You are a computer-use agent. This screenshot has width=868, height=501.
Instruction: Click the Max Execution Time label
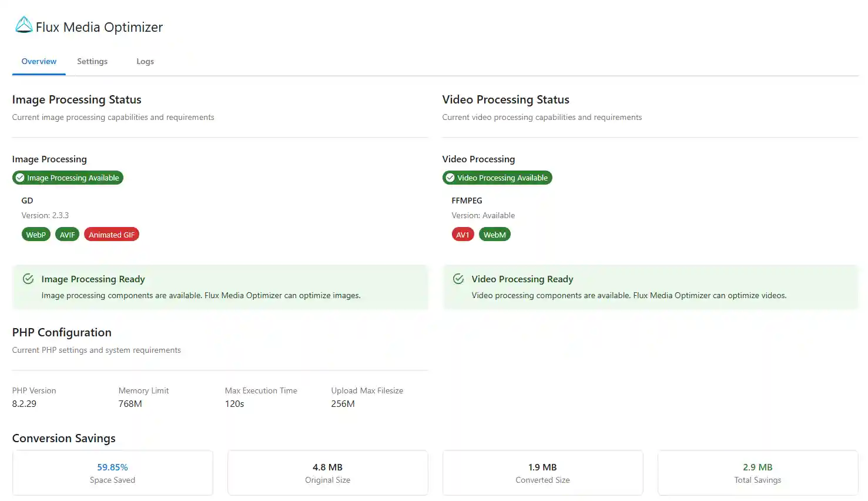pyautogui.click(x=262, y=390)
